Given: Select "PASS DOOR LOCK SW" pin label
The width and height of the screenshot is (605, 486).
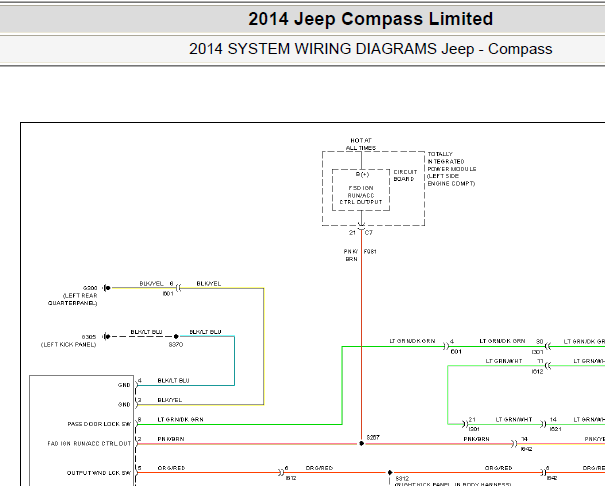Looking at the screenshot, I should coord(99,424).
